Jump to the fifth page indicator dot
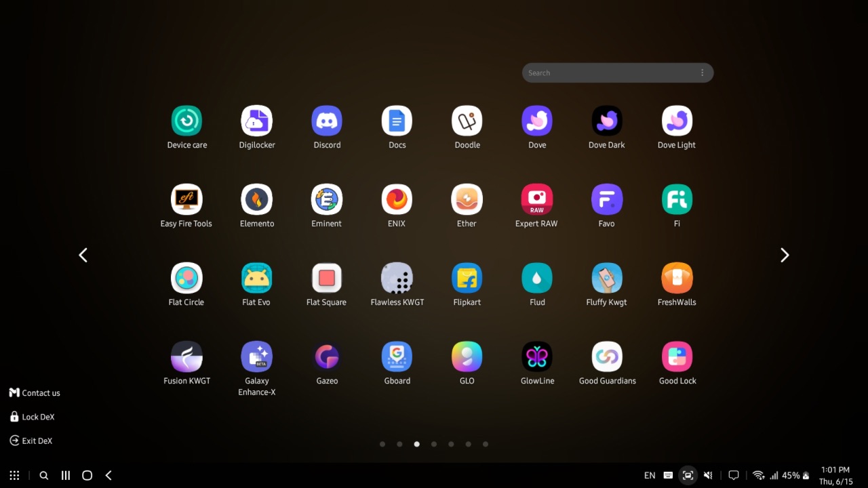 pyautogui.click(x=451, y=444)
